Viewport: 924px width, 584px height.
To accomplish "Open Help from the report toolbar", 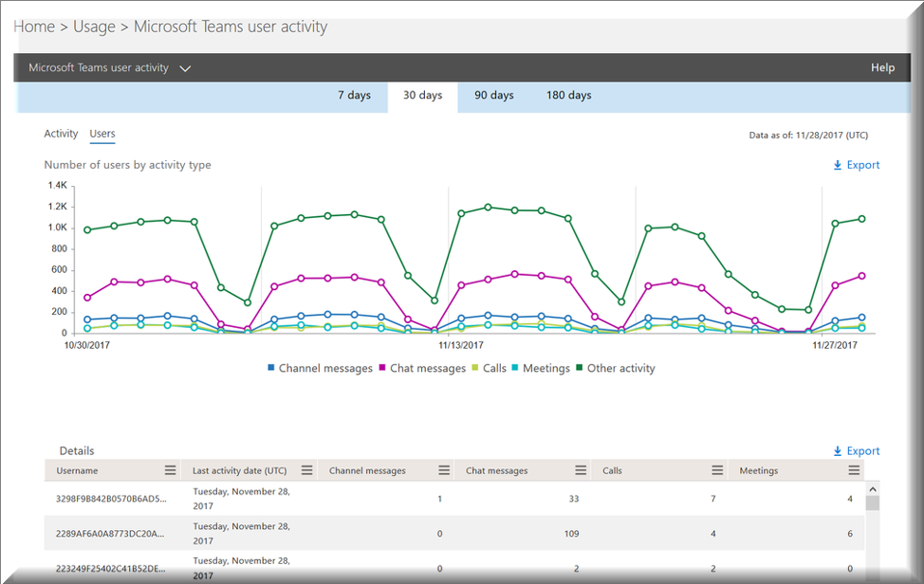I will point(882,67).
